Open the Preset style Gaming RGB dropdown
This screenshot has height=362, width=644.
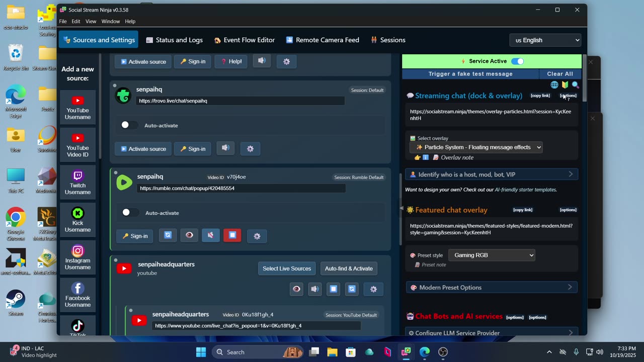[x=492, y=255]
